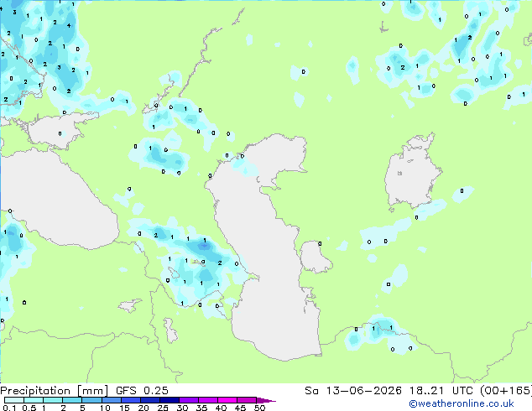Click the 5–10 mm legend swatch
This screenshot has width=532, height=411.
91,400
